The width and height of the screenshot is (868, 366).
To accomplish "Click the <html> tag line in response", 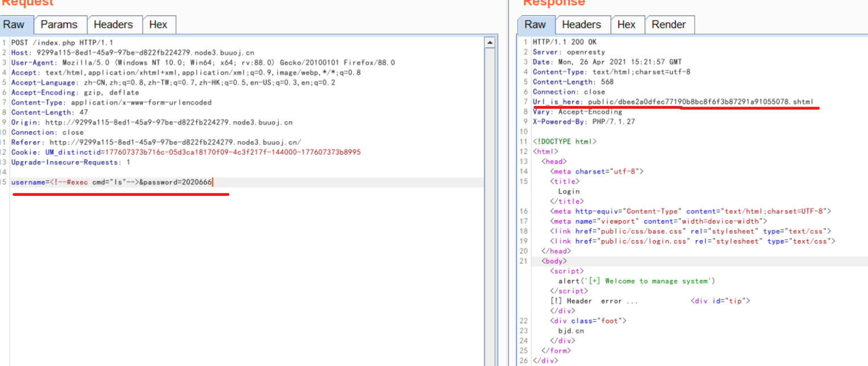I will (546, 151).
